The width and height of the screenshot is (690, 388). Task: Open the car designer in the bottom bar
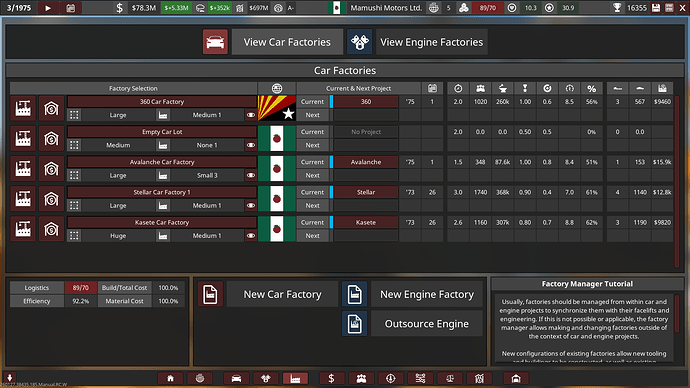click(236, 378)
